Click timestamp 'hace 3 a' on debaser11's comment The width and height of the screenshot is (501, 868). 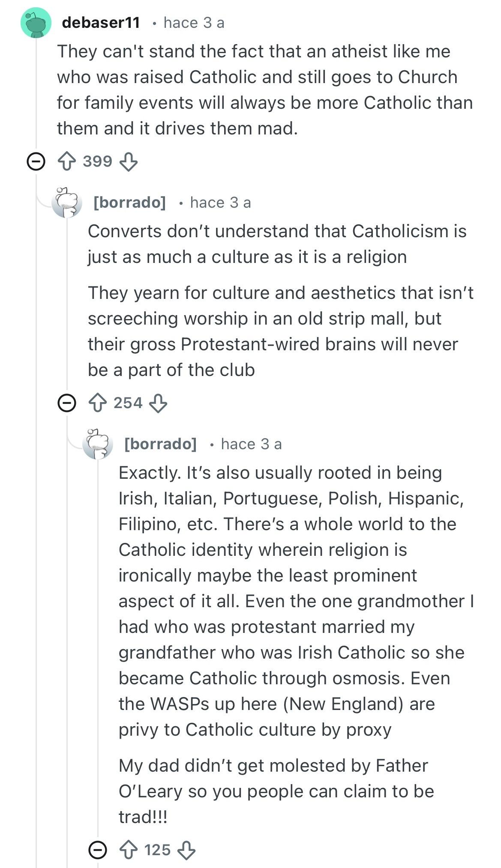[x=194, y=23]
